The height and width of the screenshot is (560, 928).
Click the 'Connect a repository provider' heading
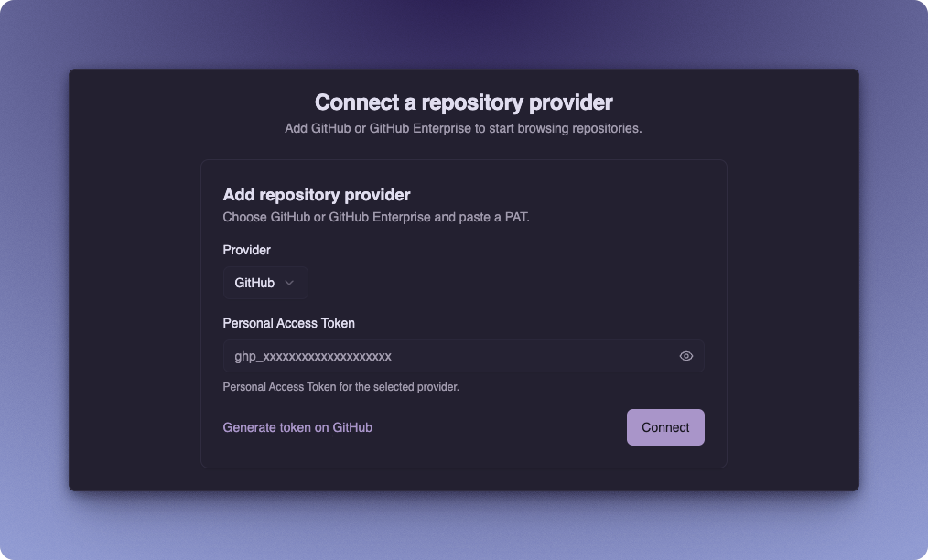(x=463, y=102)
